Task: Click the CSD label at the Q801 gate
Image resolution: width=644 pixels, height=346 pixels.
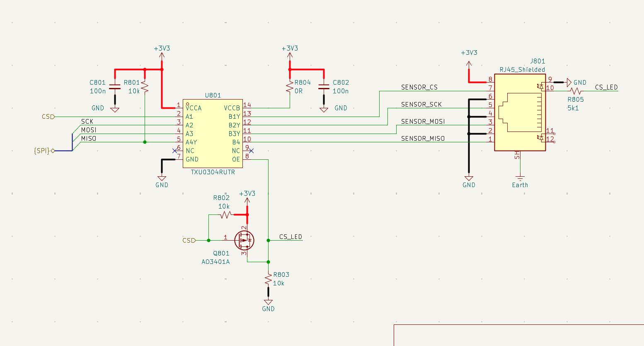Action: point(189,240)
